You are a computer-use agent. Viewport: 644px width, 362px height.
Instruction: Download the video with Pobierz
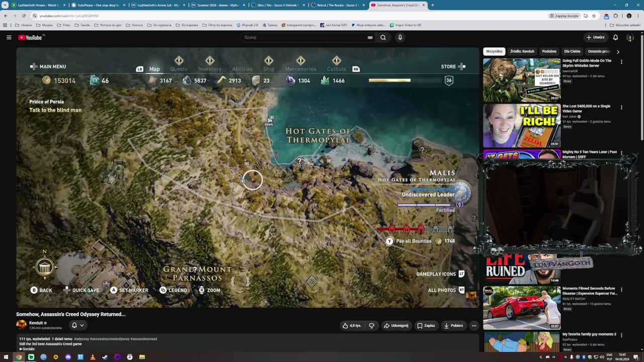453,325
